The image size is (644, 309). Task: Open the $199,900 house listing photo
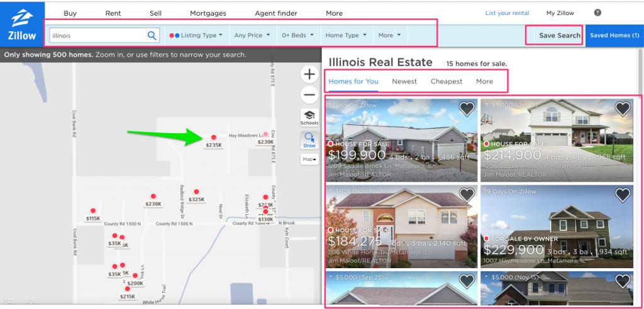(401, 140)
